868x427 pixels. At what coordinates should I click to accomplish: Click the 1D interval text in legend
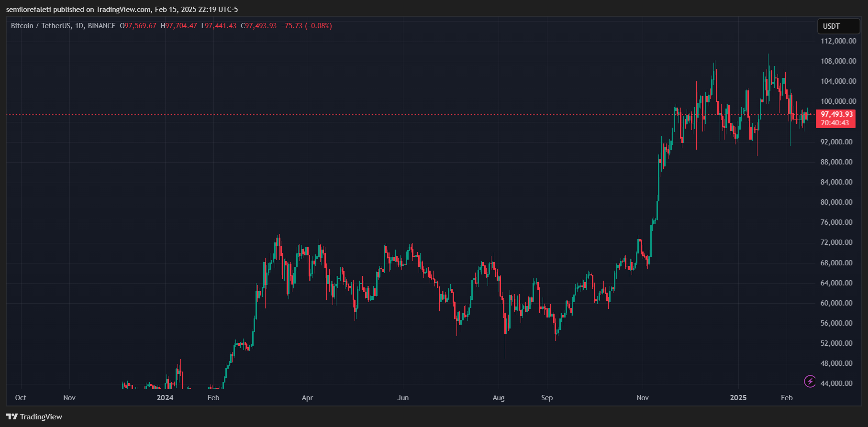[x=79, y=26]
